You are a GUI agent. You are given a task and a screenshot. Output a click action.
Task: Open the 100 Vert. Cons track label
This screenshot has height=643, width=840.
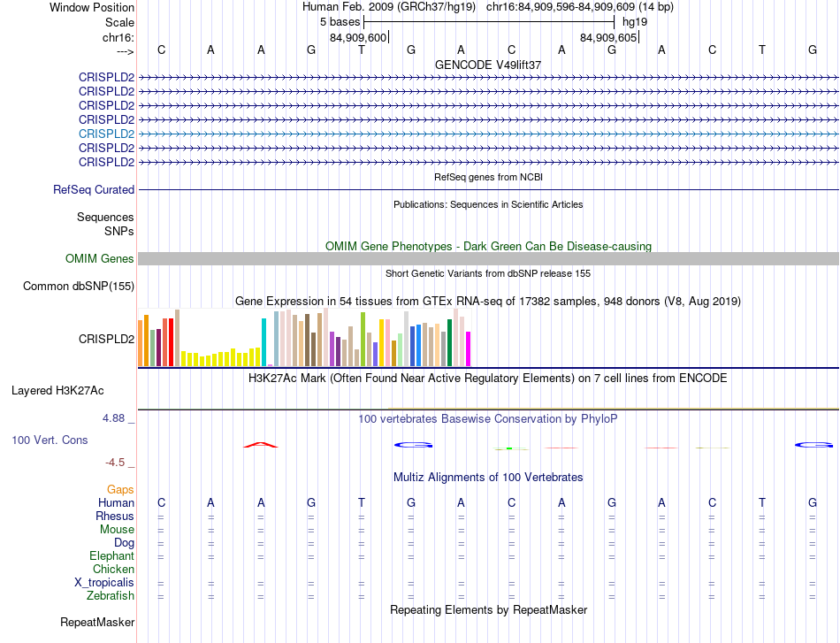click(50, 440)
